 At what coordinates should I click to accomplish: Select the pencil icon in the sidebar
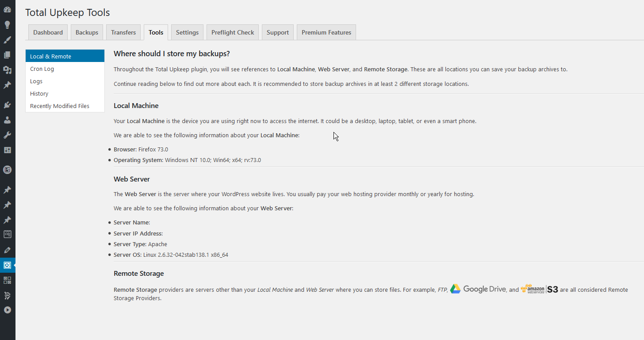point(7,250)
